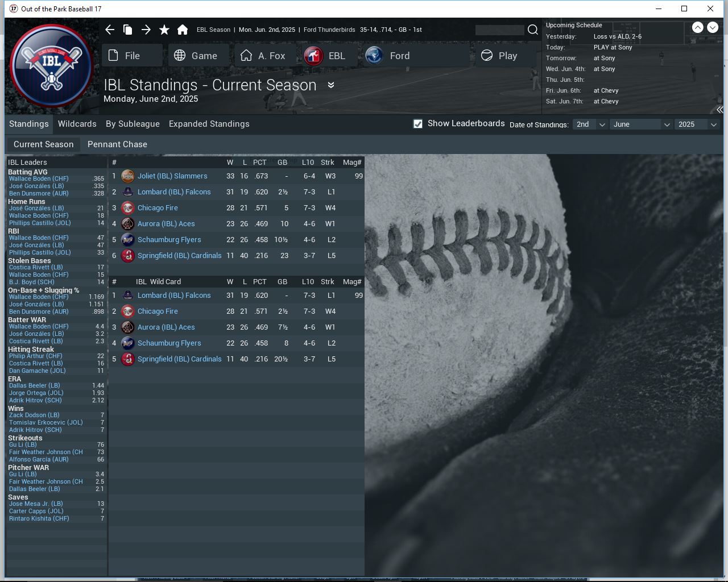Sort Wild Card table by GB column header

[282, 282]
